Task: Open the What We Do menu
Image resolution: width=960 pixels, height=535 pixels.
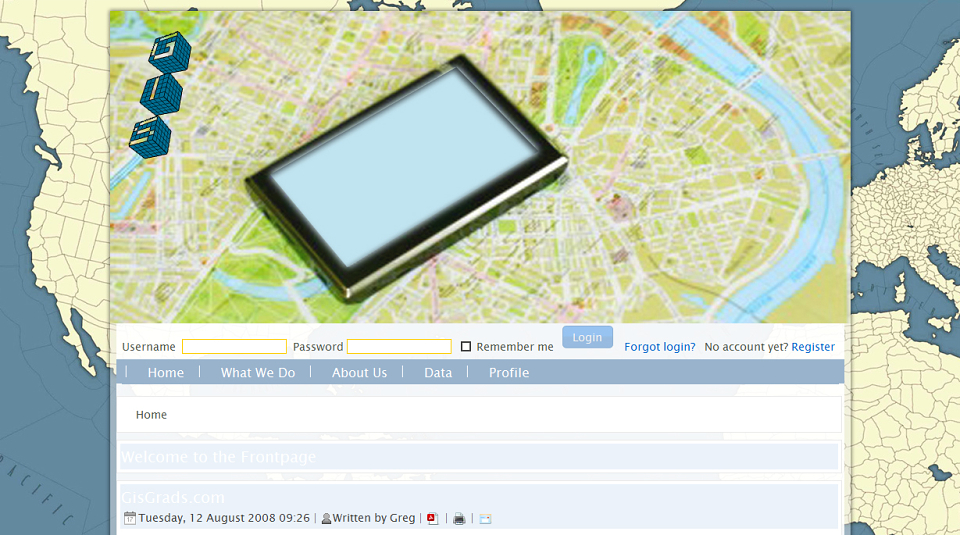Action: (258, 372)
